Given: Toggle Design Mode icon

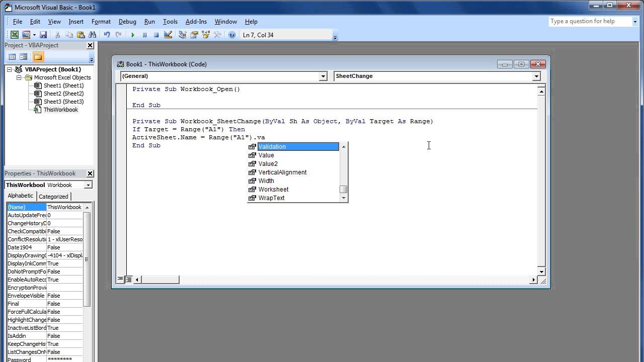Looking at the screenshot, I should (x=168, y=35).
